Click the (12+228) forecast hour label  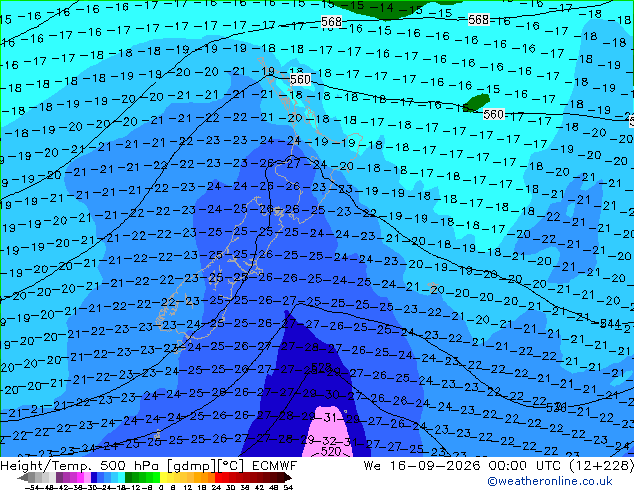point(602,465)
